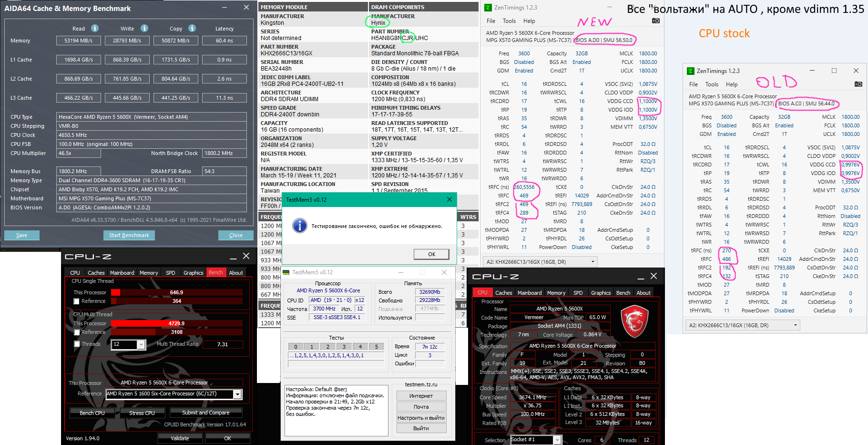Switch to the Caches tab in the CPU-Z benchmark window

96,273
